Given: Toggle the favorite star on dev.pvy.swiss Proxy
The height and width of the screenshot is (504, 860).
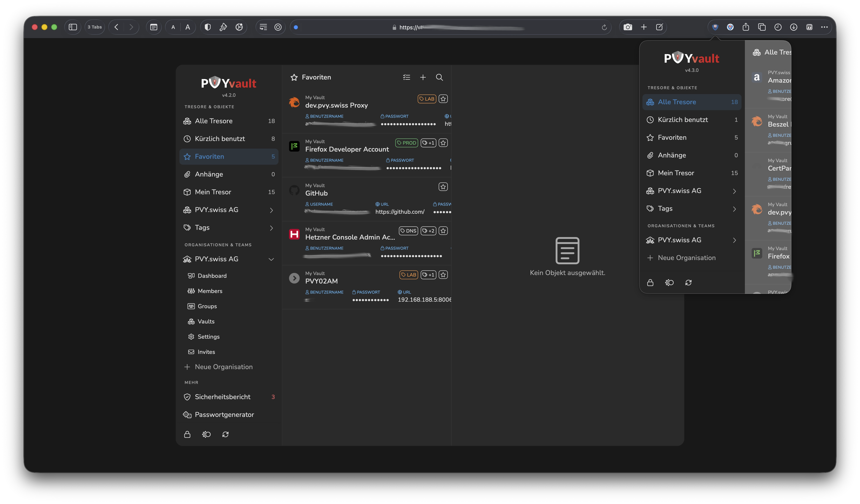Looking at the screenshot, I should (x=443, y=99).
